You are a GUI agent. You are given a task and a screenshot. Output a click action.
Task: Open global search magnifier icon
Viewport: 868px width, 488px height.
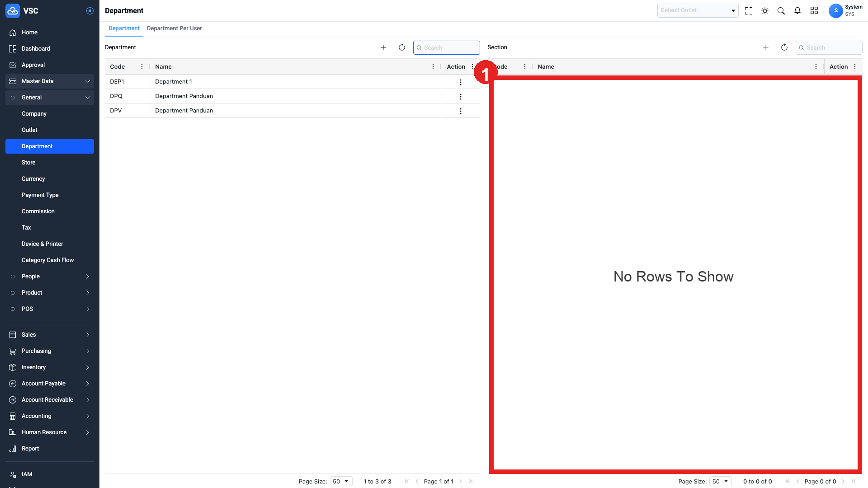point(781,11)
